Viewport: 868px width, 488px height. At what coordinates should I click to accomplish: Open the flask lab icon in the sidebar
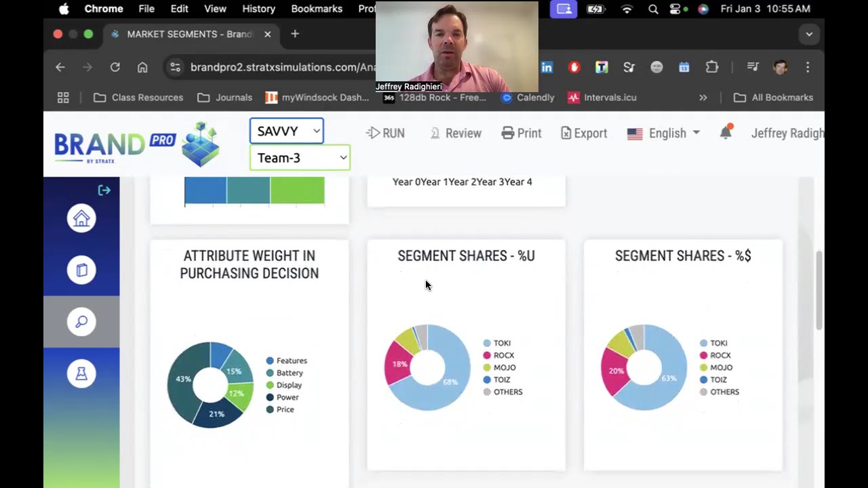pos(81,373)
